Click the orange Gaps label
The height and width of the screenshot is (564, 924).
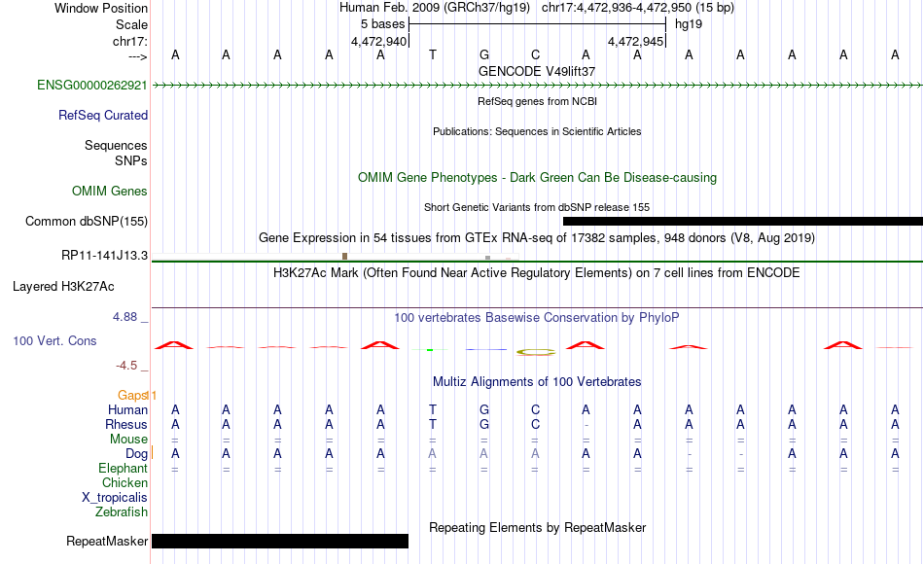pyautogui.click(x=132, y=395)
